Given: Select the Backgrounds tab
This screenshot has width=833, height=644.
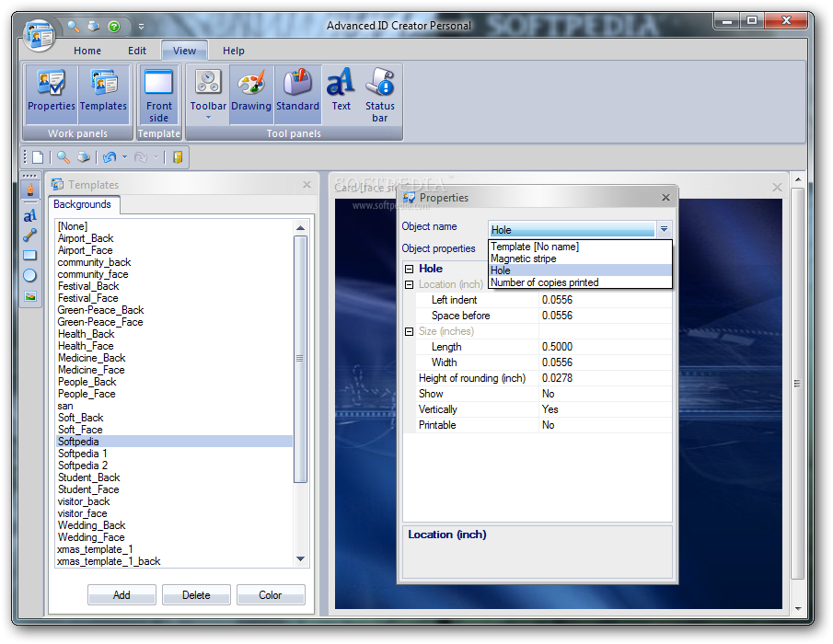Looking at the screenshot, I should pos(82,204).
